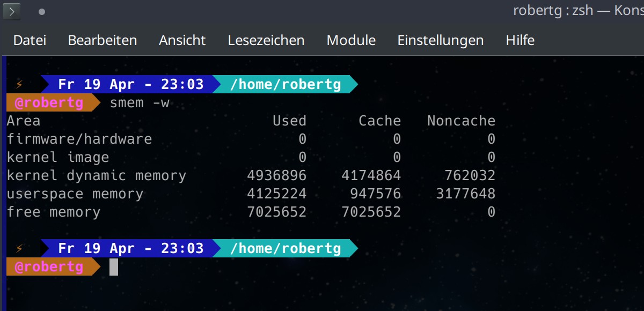644x311 pixels.
Task: Click the '/home/robertg' path segment above 'smem -w'
Action: [x=286, y=84]
